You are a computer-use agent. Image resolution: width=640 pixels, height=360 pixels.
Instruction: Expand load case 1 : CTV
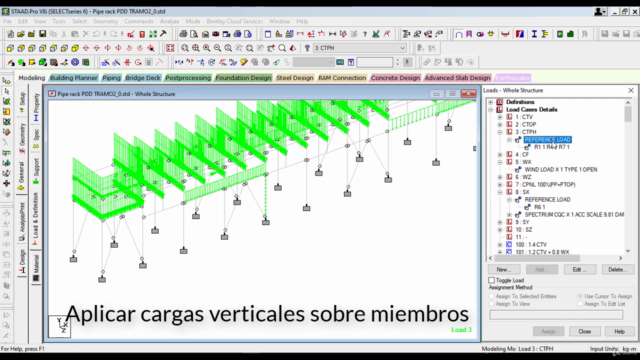[500, 117]
